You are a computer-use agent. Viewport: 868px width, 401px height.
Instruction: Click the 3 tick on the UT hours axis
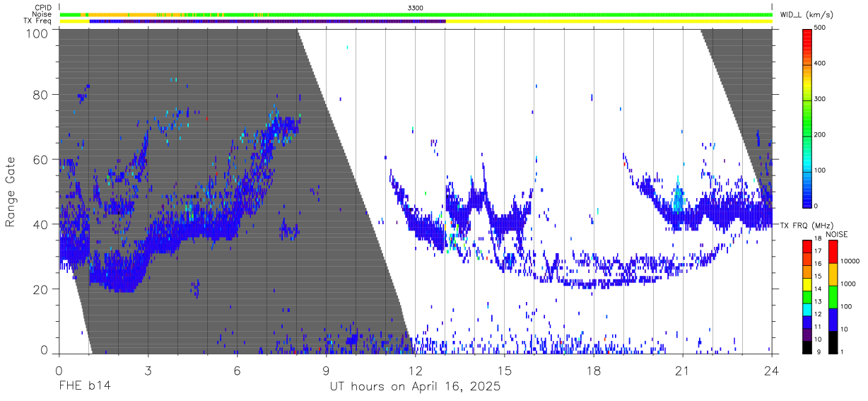coord(148,370)
